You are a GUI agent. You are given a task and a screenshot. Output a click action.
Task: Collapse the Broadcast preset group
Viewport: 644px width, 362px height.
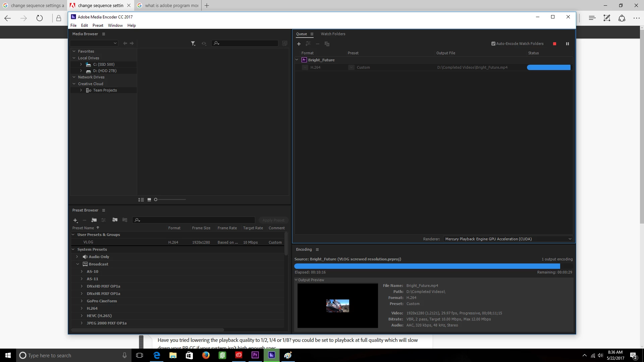coord(77,264)
